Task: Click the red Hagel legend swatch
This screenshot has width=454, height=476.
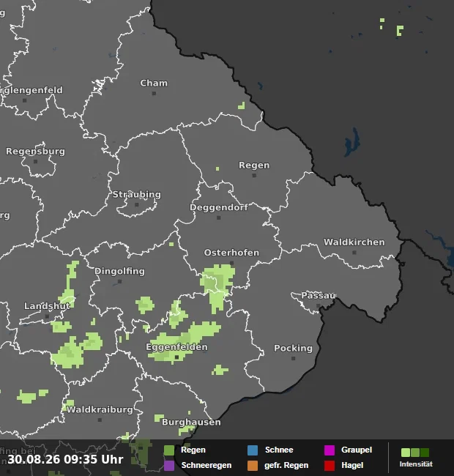Action: click(330, 466)
